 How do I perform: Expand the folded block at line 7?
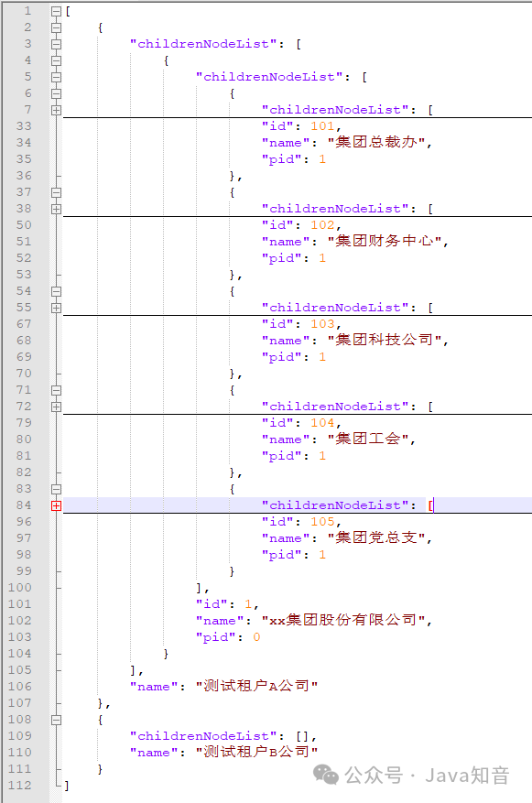point(57,110)
